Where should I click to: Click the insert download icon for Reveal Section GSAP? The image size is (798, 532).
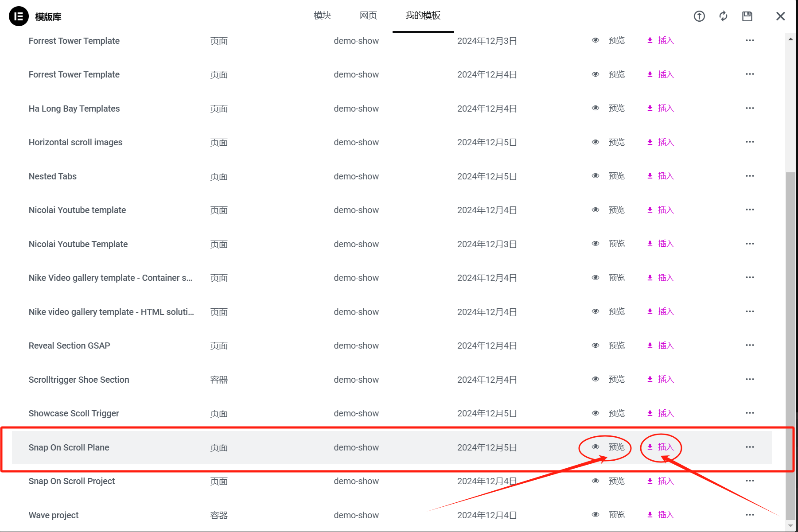(x=650, y=345)
